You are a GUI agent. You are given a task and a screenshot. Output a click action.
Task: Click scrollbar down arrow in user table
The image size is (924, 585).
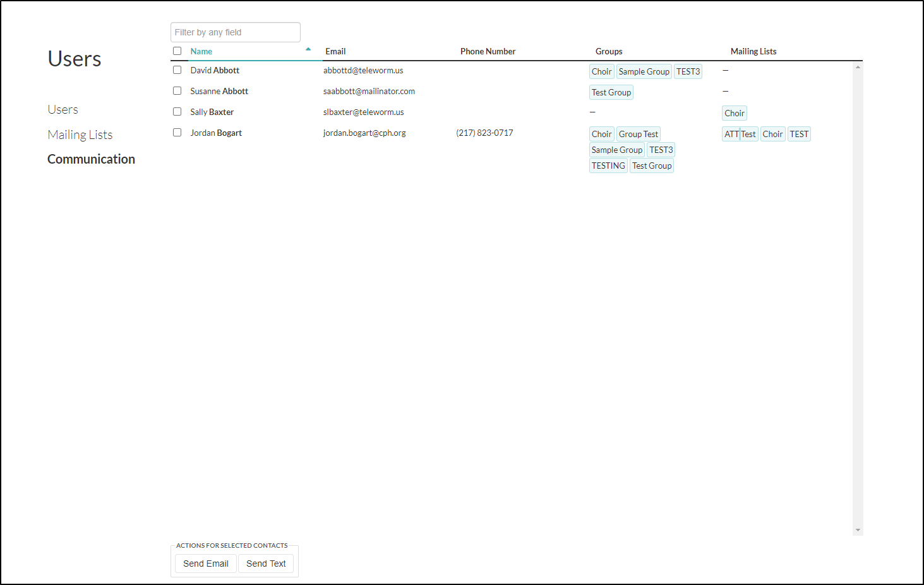tap(858, 530)
